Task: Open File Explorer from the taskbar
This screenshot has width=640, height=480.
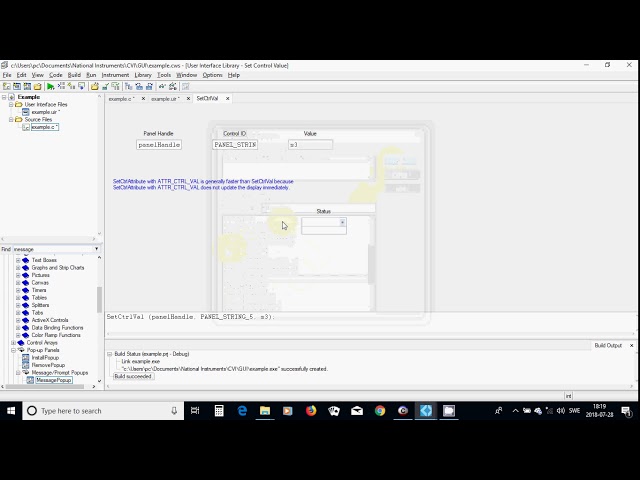Action: click(265, 411)
